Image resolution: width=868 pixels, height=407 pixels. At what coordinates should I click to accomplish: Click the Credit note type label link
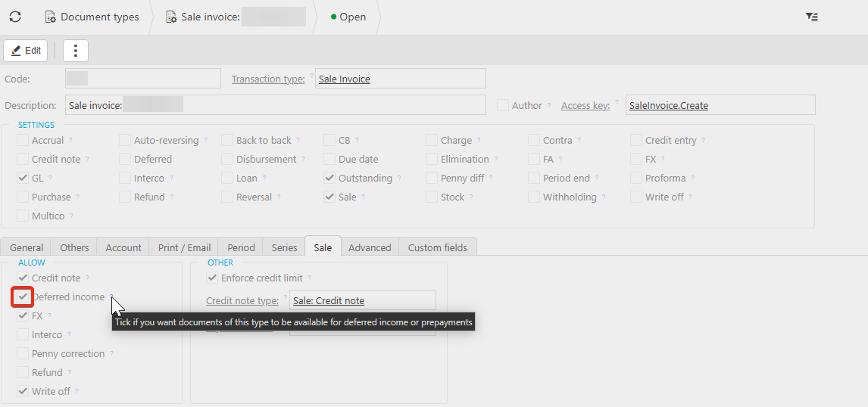click(x=242, y=301)
